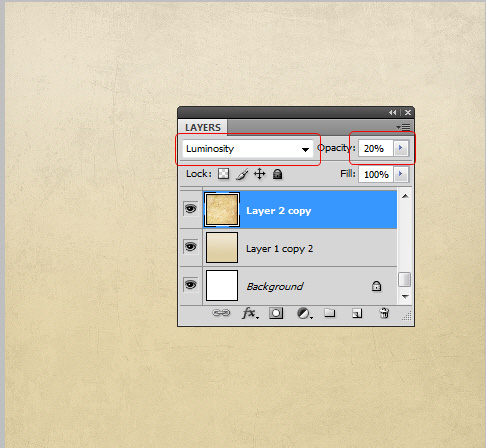Click the layers list scrollbar thumb
Viewport: 486px width, 448px height.
(x=405, y=280)
